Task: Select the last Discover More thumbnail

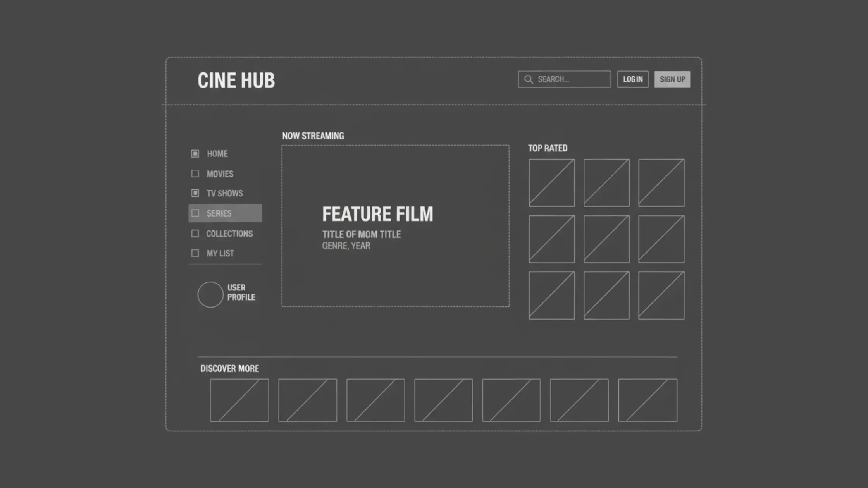Action: pyautogui.click(x=648, y=400)
